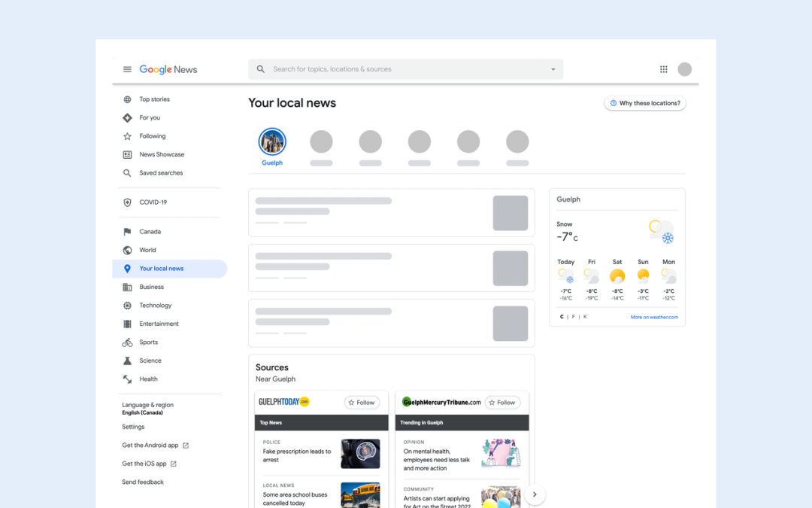Open Settings in sidebar
Screen dimensions: 812x508
tap(133, 427)
